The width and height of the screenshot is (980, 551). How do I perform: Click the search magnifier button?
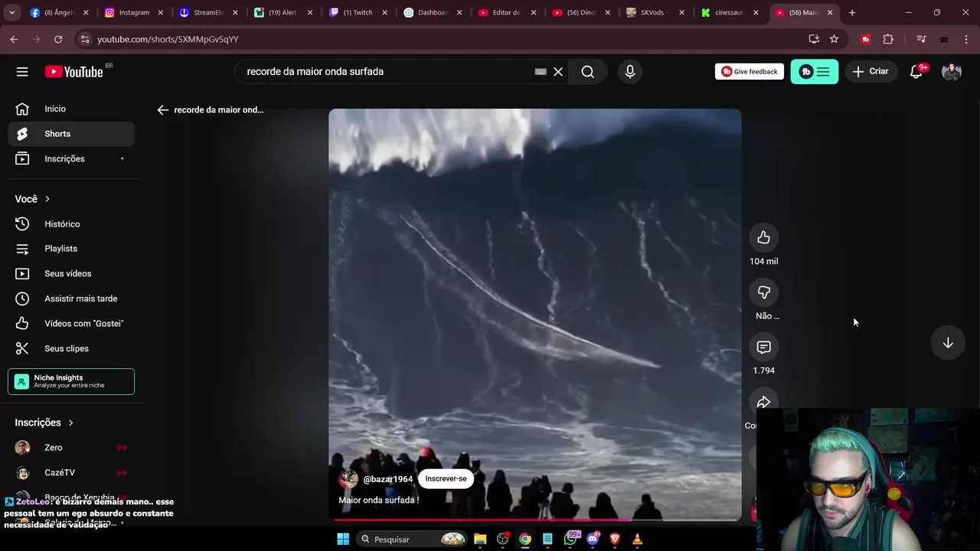[x=587, y=71]
